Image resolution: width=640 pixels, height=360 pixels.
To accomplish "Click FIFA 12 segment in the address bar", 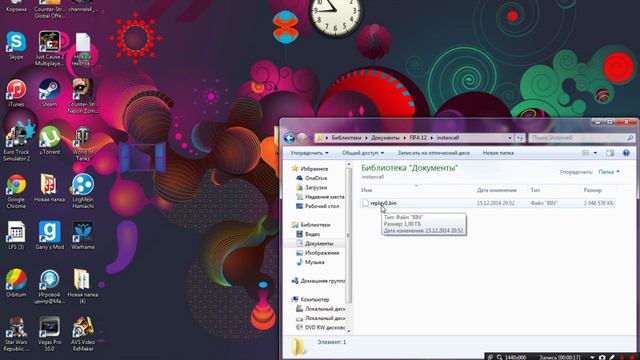I will 418,138.
